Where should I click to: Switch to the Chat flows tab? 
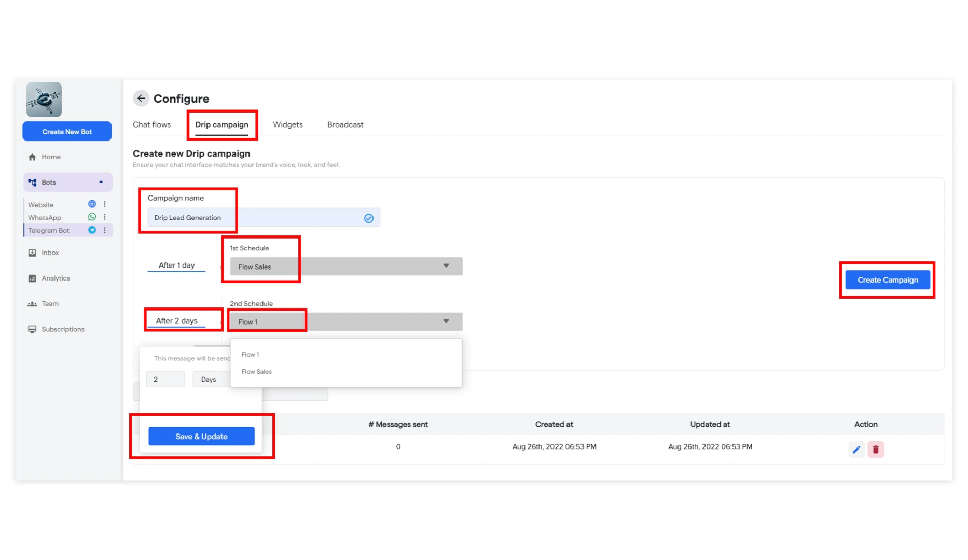[151, 124]
